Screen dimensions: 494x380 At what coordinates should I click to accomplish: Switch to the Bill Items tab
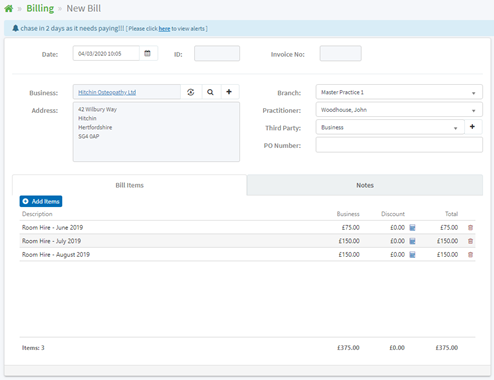129,185
